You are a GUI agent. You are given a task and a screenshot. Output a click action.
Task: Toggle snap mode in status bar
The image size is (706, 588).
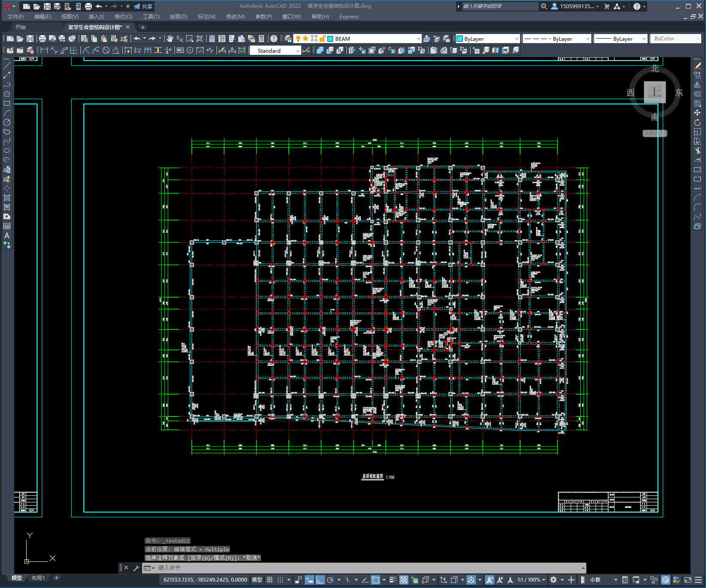(280, 580)
